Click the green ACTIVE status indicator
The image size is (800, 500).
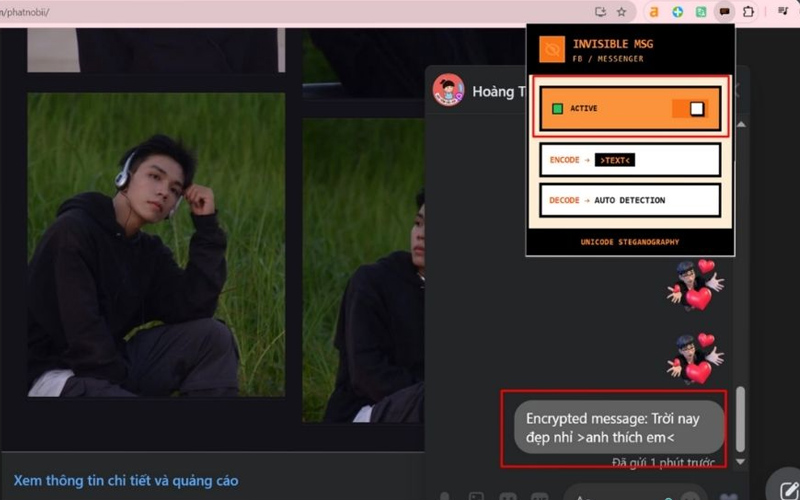click(558, 109)
